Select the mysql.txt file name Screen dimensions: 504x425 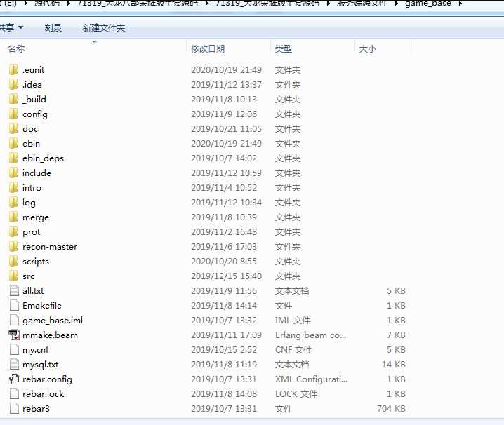[40, 365]
